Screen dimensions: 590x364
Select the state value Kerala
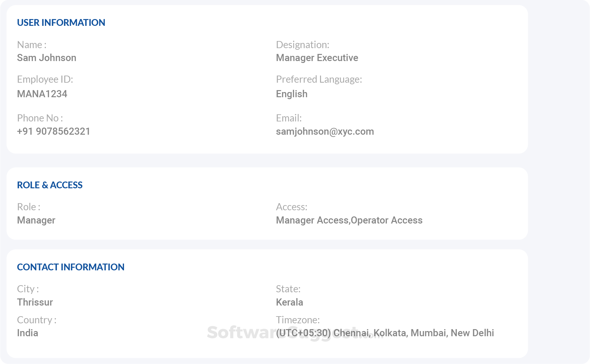(x=289, y=302)
